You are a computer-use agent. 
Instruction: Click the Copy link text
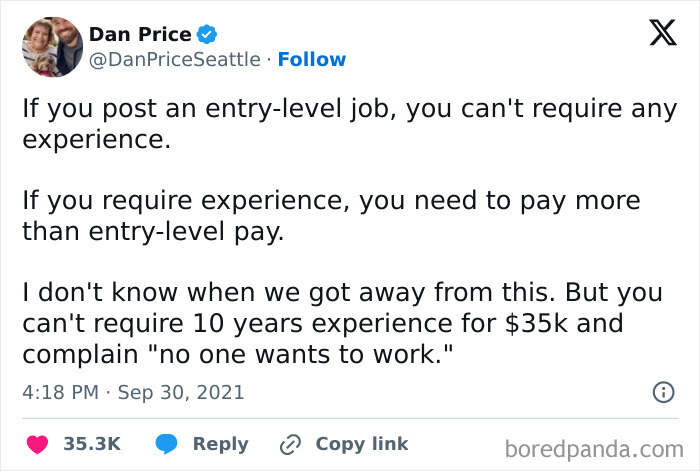coord(361,444)
